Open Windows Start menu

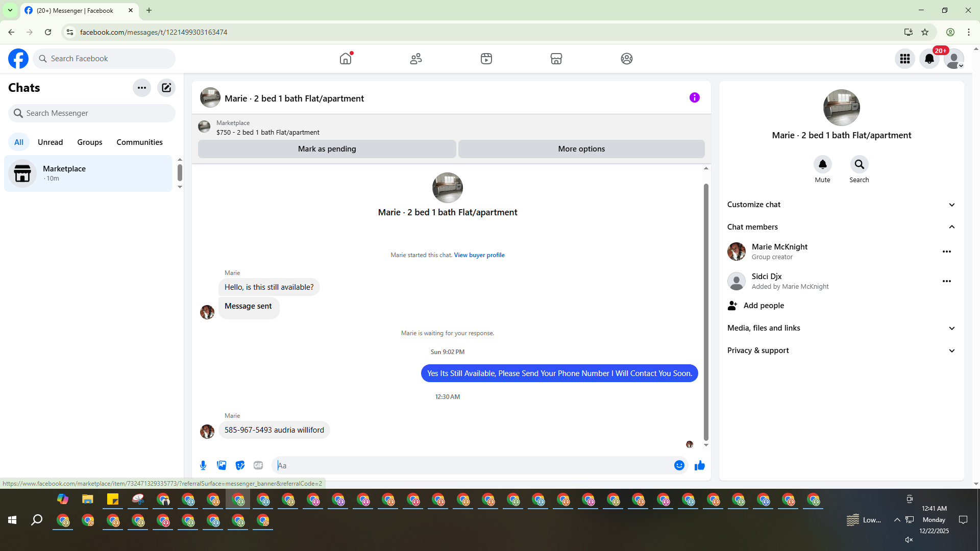12,520
